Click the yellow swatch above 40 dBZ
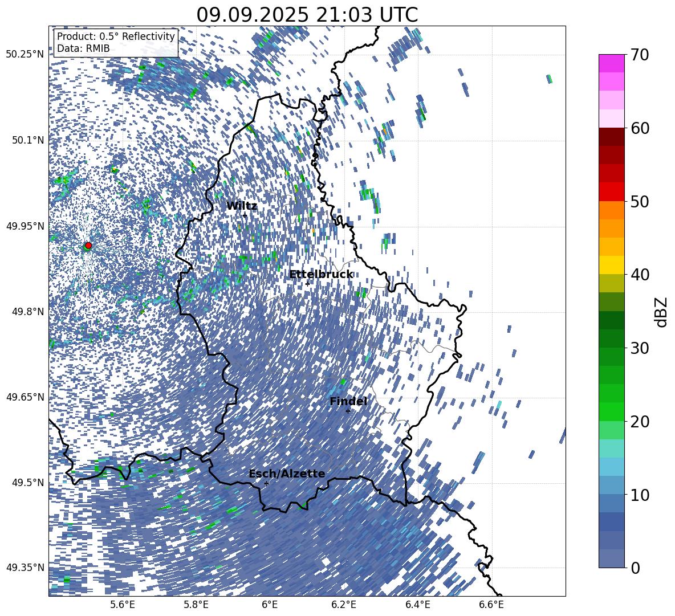Image resolution: width=675 pixels, height=616 pixels. point(611,266)
